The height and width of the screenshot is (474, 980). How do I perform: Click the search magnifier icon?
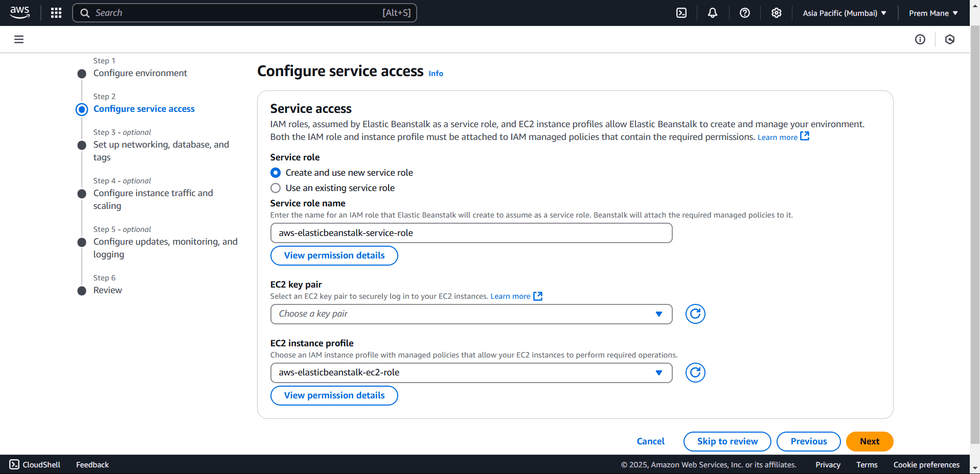point(85,13)
